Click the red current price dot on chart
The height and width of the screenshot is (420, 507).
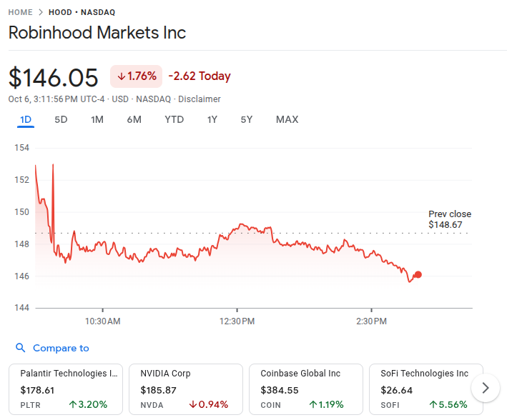(418, 274)
